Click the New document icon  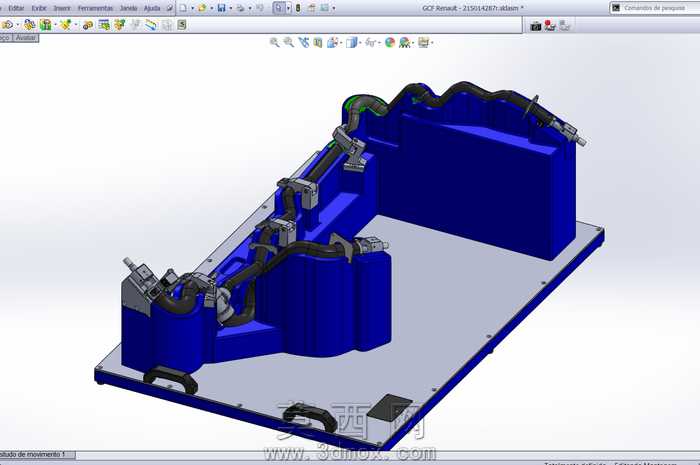coord(183,8)
